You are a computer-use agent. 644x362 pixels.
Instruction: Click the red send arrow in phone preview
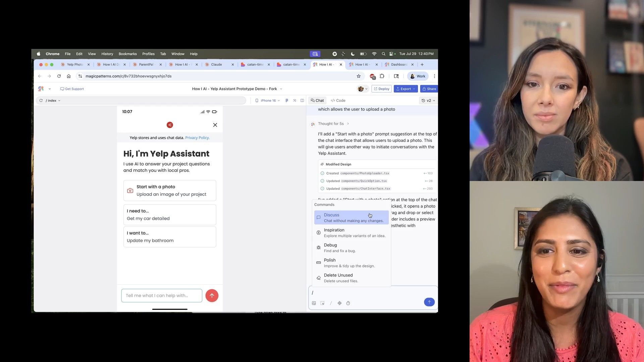tap(212, 296)
